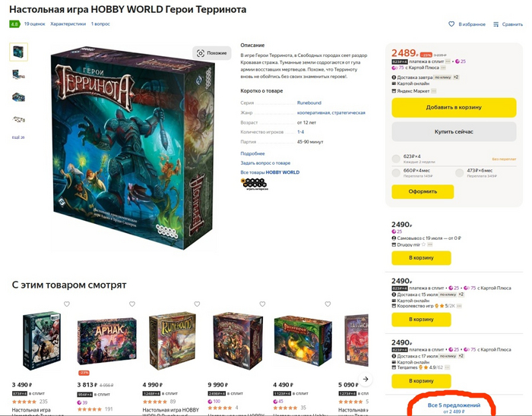This screenshot has height=416, width=532.
Task: Click the HOBBY WORLD brand logo
Action: (255, 184)
